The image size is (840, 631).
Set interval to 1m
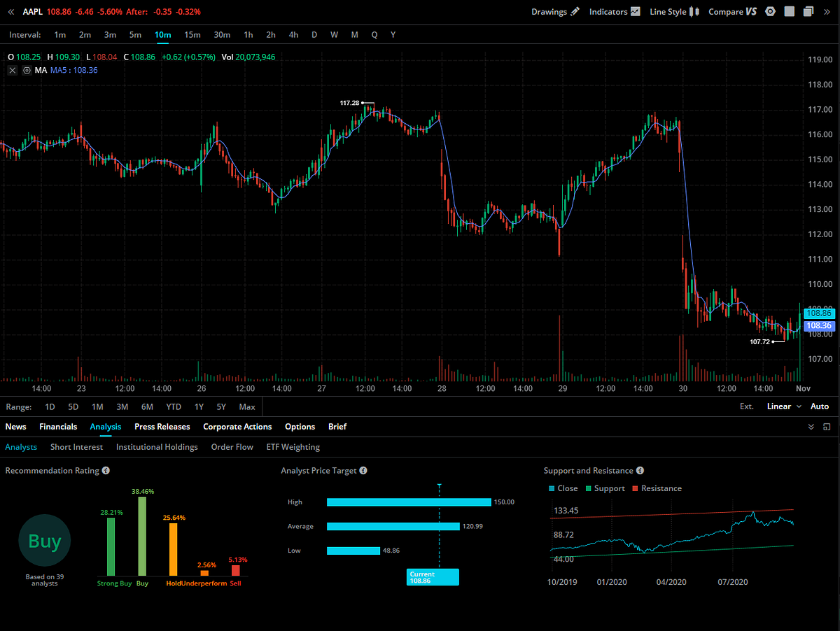[x=60, y=34]
